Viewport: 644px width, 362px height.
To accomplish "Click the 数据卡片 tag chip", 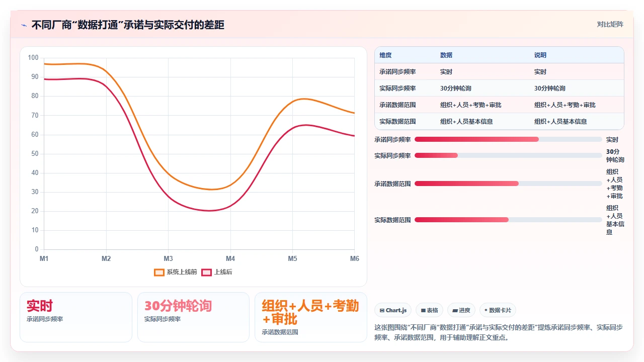I will pyautogui.click(x=498, y=310).
